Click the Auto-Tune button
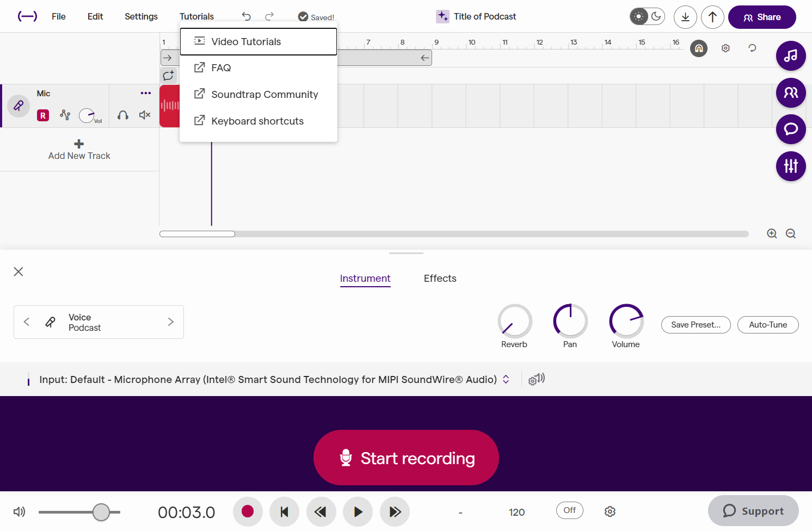This screenshot has height=531, width=812. (x=768, y=325)
